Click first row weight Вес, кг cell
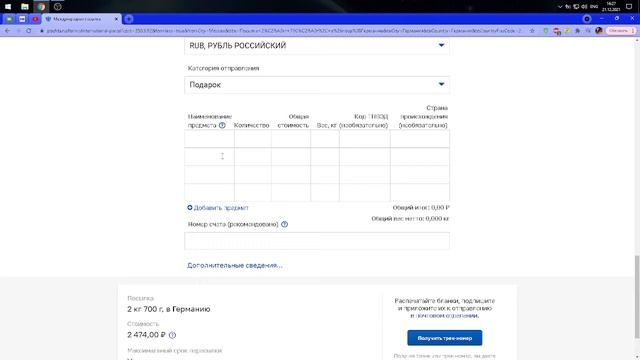640x360 pixels. click(x=325, y=139)
